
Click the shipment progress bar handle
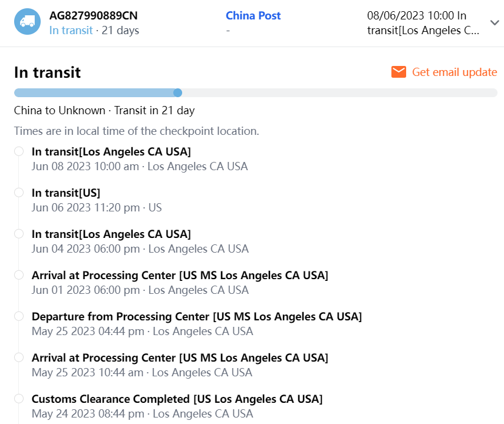pyautogui.click(x=177, y=92)
